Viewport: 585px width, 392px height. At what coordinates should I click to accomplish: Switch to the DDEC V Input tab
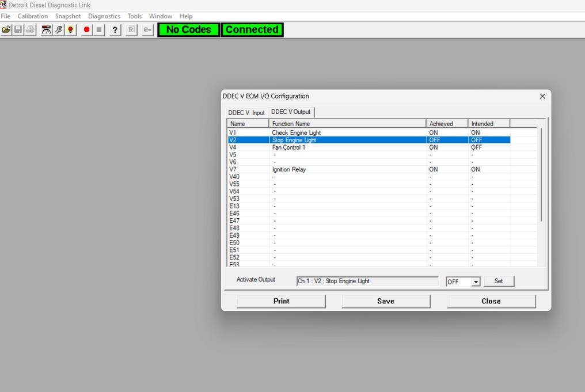click(246, 113)
